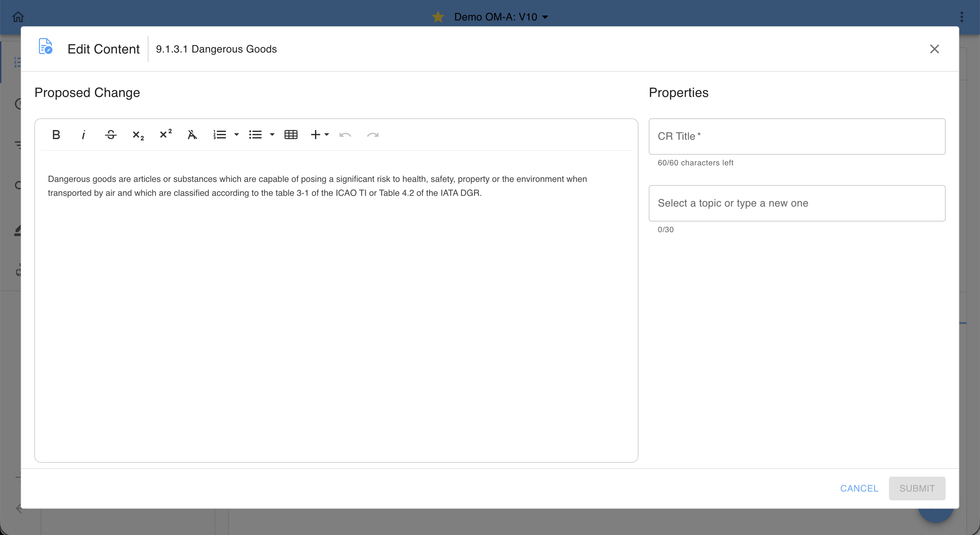Click the CR Title input field

coord(797,136)
